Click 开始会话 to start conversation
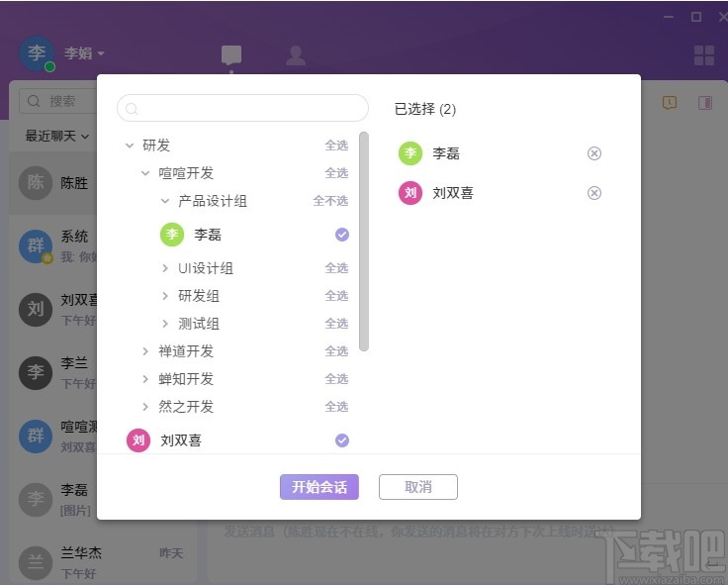The width and height of the screenshot is (728, 585). point(319,487)
